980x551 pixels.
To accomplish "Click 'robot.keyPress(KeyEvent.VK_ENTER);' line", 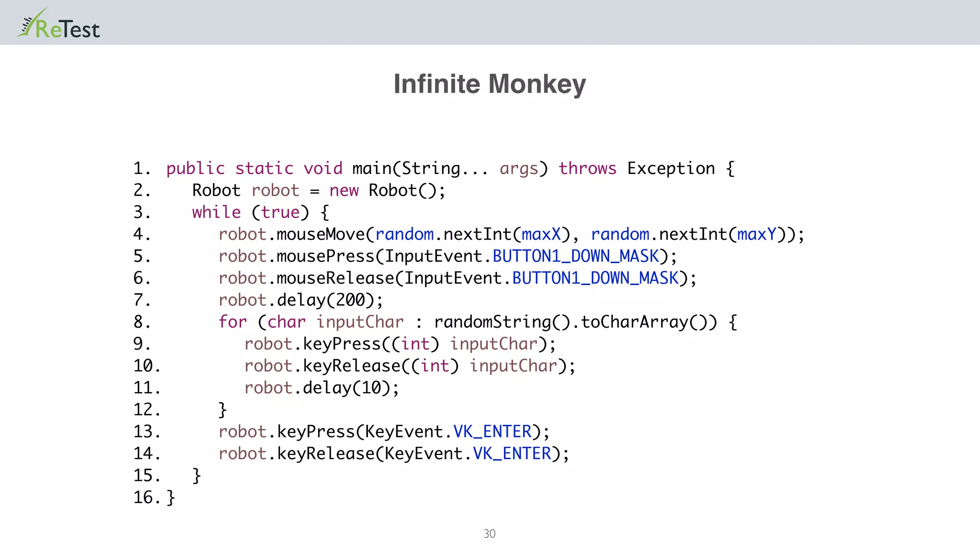I will pyautogui.click(x=384, y=432).
